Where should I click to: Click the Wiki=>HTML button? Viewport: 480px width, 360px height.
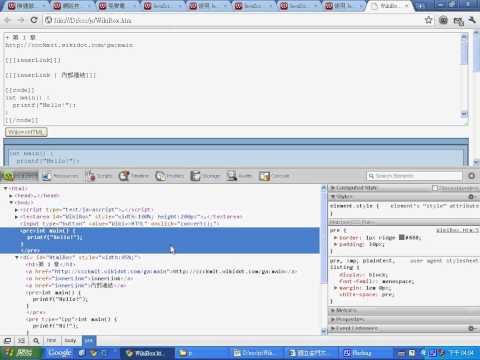coord(26,132)
